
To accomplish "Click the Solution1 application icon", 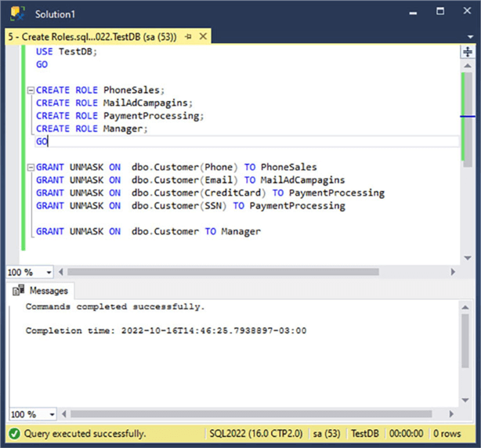I will (17, 14).
